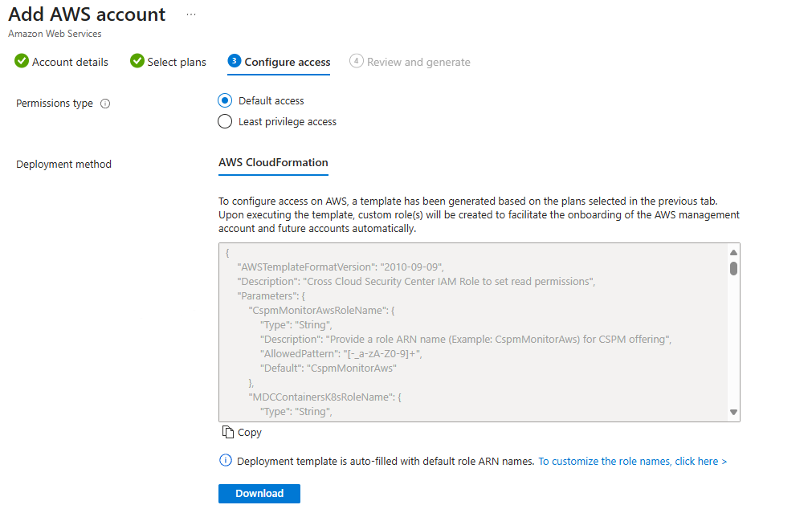This screenshot has width=812, height=509.
Task: Click inside the template JSON text box
Action: (473, 332)
